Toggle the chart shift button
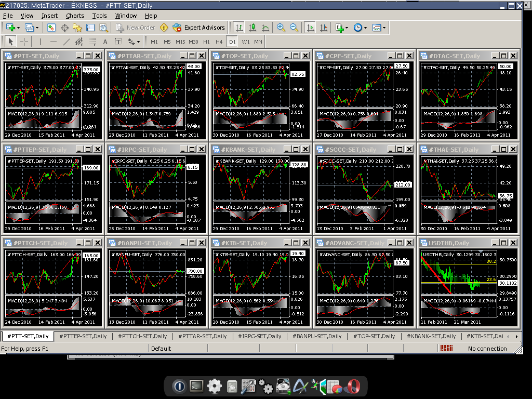Image resolution: width=532 pixels, height=399 pixels. click(x=324, y=28)
